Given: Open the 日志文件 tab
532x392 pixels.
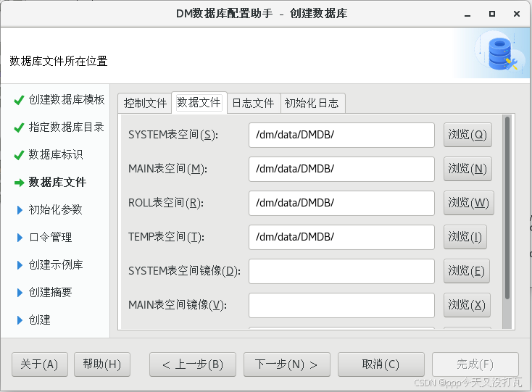Looking at the screenshot, I should click(254, 103).
